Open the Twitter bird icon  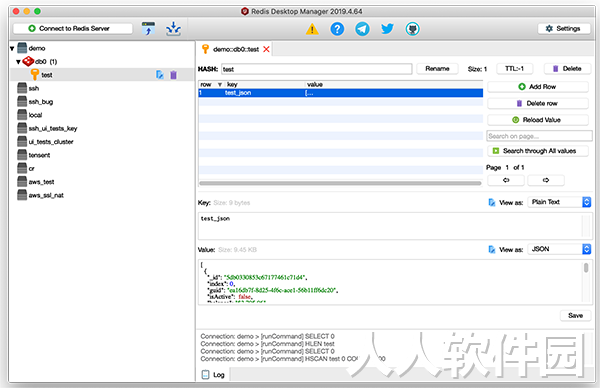(387, 29)
